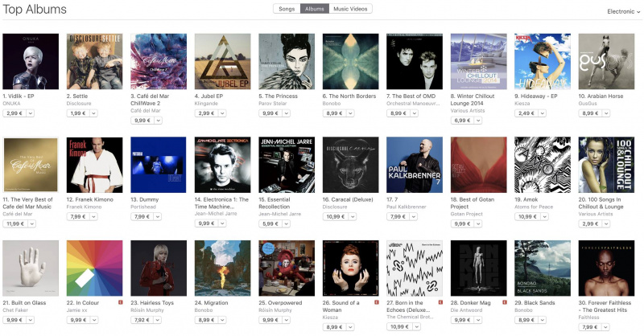The image size is (644, 336).
Task: Expand price options arrow for Vidlik EP
Action: point(31,113)
